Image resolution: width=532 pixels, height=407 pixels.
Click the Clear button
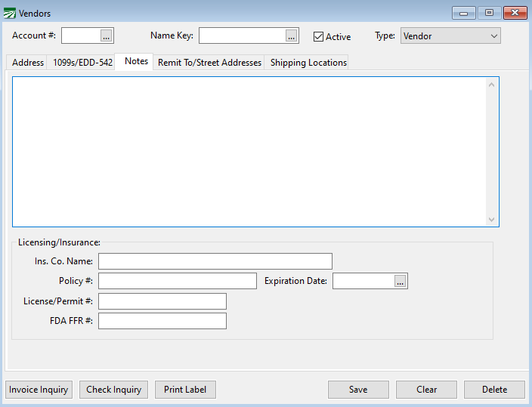[426, 390]
